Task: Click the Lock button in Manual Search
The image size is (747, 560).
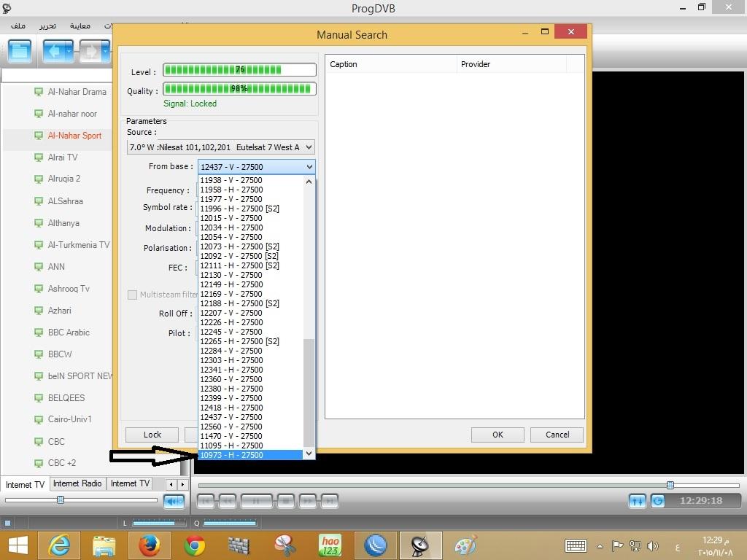Action: (152, 435)
